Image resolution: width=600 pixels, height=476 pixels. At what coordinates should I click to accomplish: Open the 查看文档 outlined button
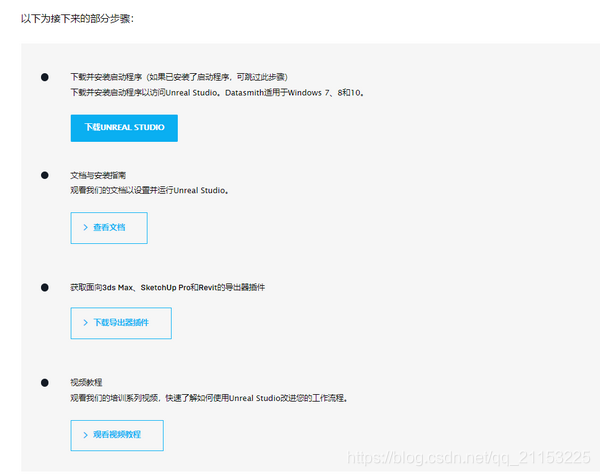(108, 227)
